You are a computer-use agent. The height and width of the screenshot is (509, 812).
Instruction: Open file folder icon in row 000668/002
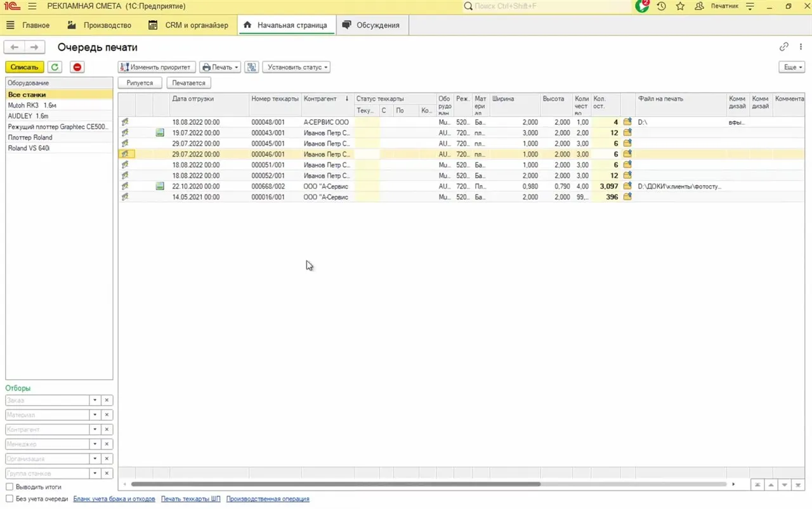[x=627, y=186]
